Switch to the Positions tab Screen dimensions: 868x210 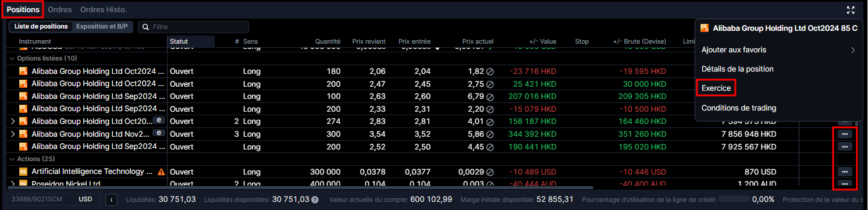(x=23, y=10)
